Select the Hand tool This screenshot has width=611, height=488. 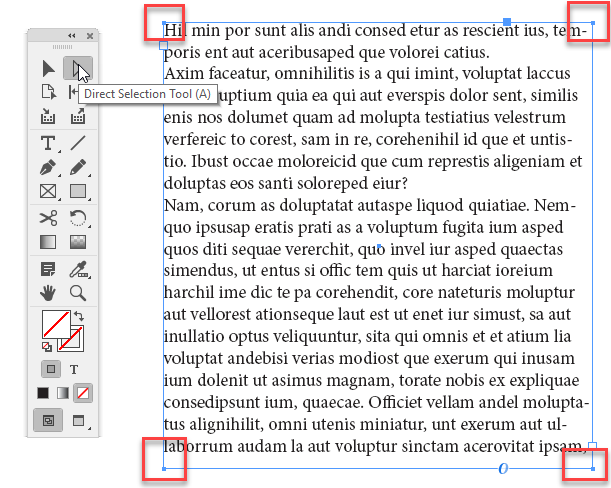(48, 292)
